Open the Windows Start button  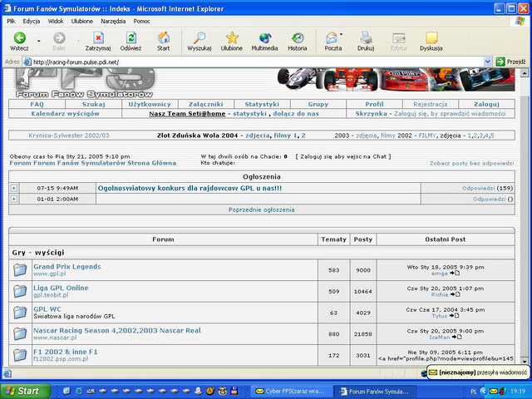25,392
